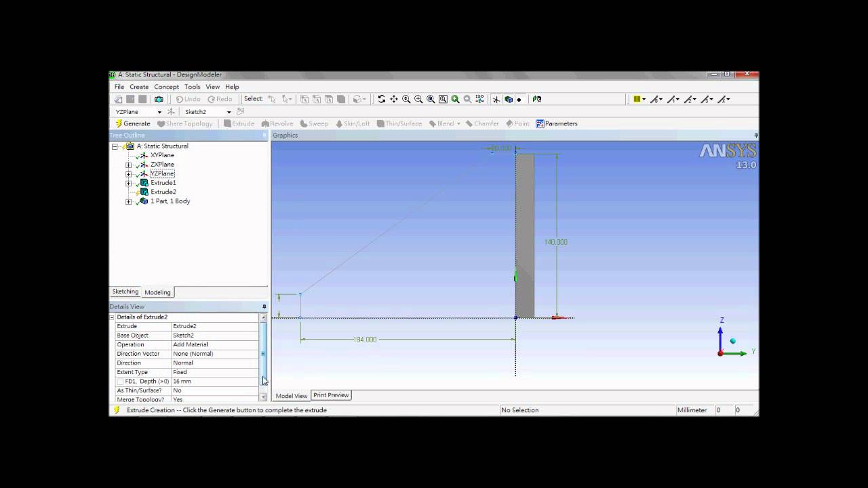
Task: Toggle the display points dot icon
Action: point(519,99)
